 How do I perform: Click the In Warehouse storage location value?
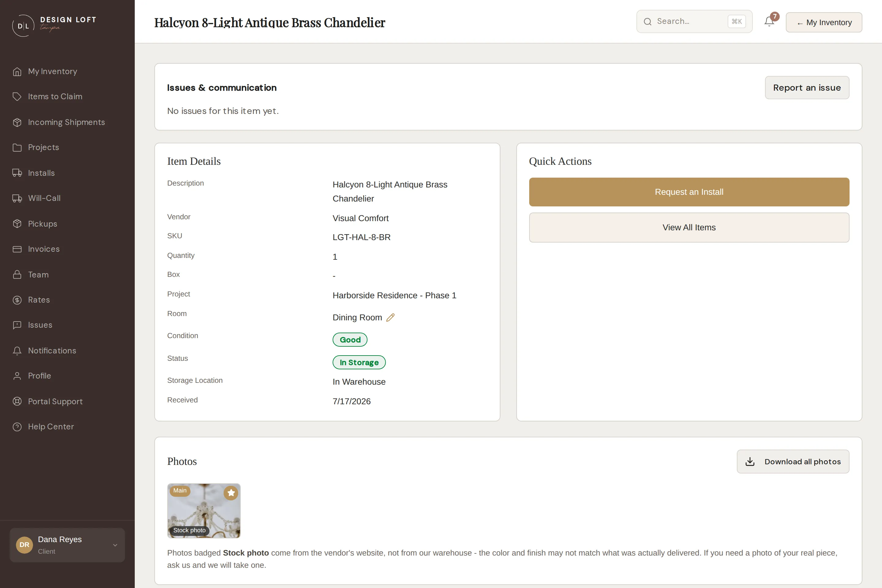point(359,382)
